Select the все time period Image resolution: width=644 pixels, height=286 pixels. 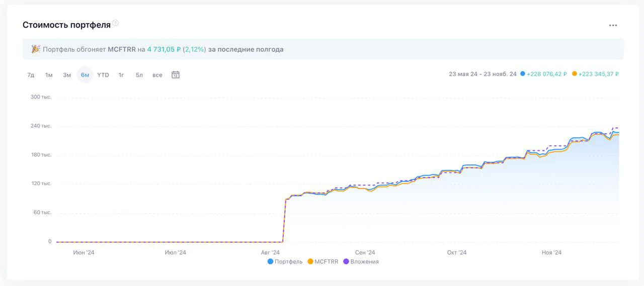(157, 75)
